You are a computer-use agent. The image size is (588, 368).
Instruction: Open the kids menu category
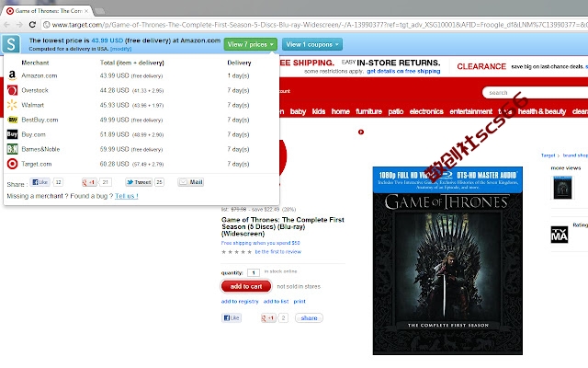(x=319, y=111)
